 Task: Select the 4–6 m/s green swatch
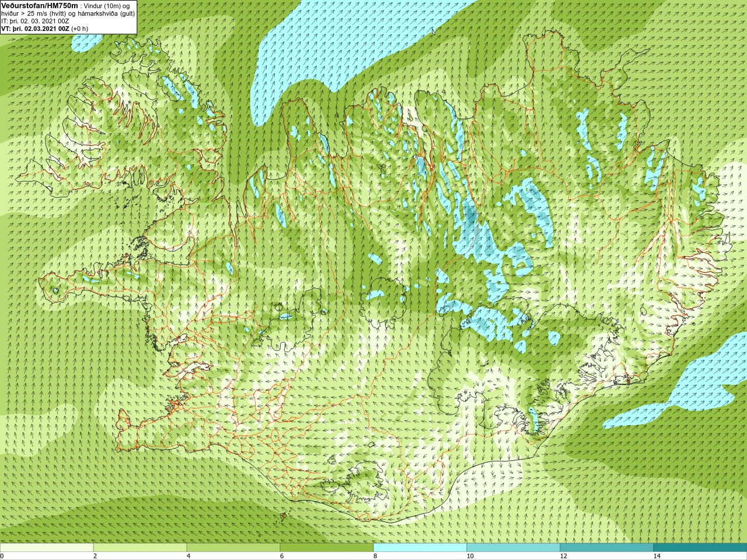233,548
